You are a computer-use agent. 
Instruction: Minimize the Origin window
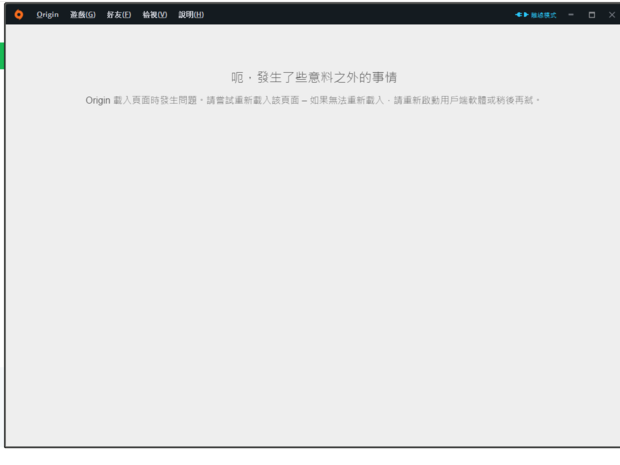click(571, 15)
